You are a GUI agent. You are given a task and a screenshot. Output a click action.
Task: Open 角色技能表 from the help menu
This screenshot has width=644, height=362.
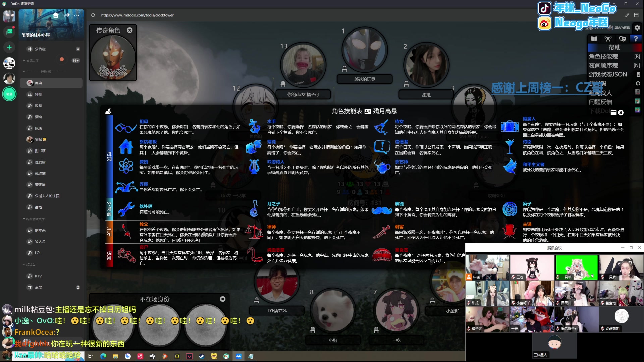(x=603, y=56)
